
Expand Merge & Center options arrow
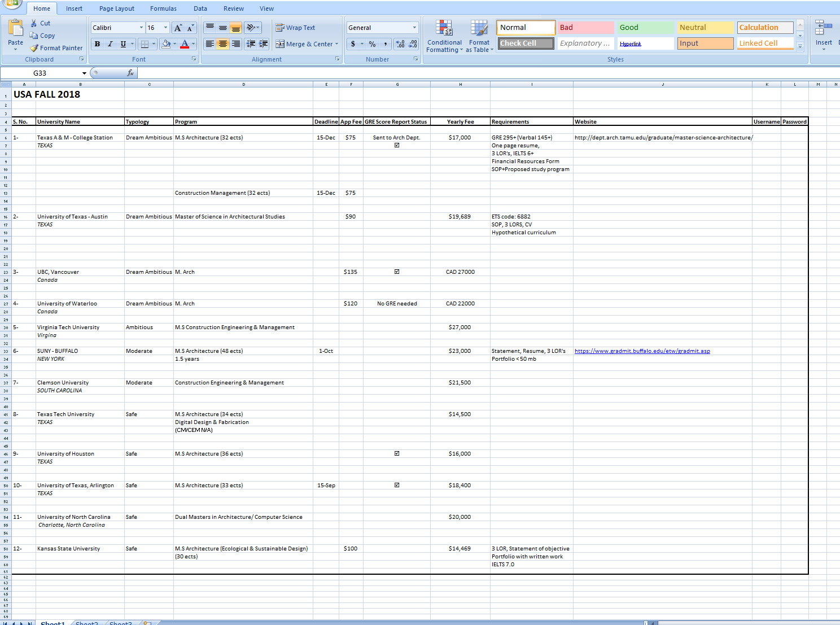tap(337, 44)
